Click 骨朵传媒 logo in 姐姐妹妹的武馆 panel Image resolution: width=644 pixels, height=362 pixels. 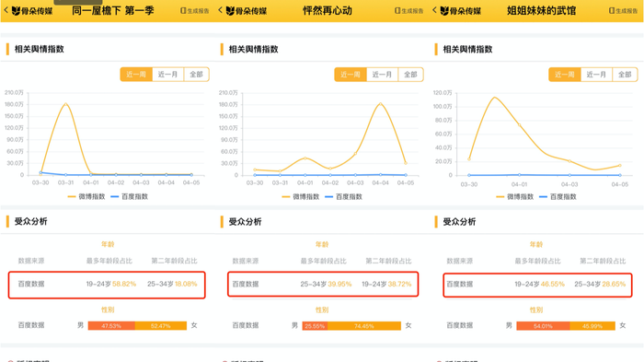click(x=461, y=11)
